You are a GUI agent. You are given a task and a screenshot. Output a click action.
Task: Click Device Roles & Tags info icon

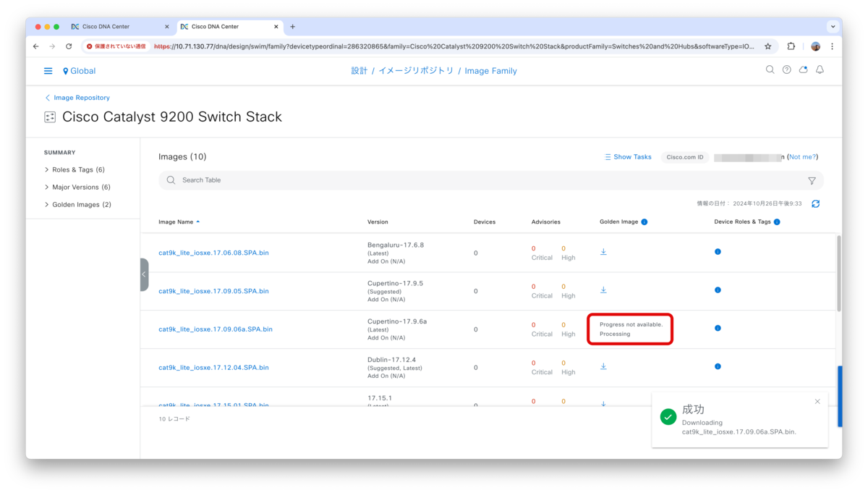tap(777, 222)
